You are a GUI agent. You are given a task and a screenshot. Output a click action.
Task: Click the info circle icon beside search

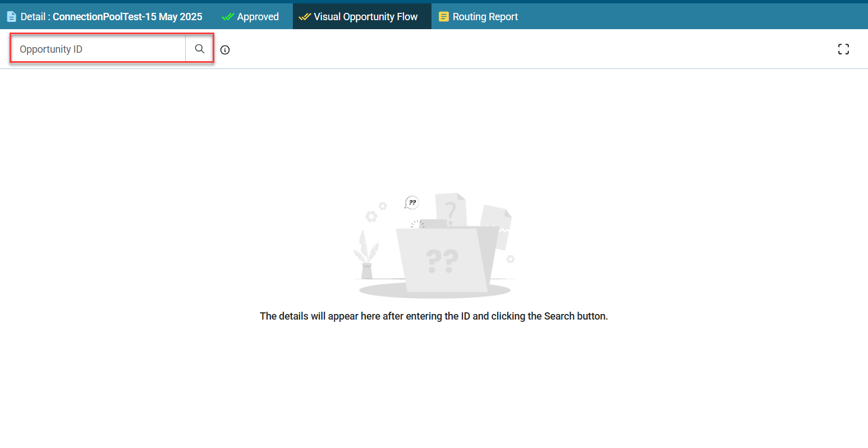(225, 50)
